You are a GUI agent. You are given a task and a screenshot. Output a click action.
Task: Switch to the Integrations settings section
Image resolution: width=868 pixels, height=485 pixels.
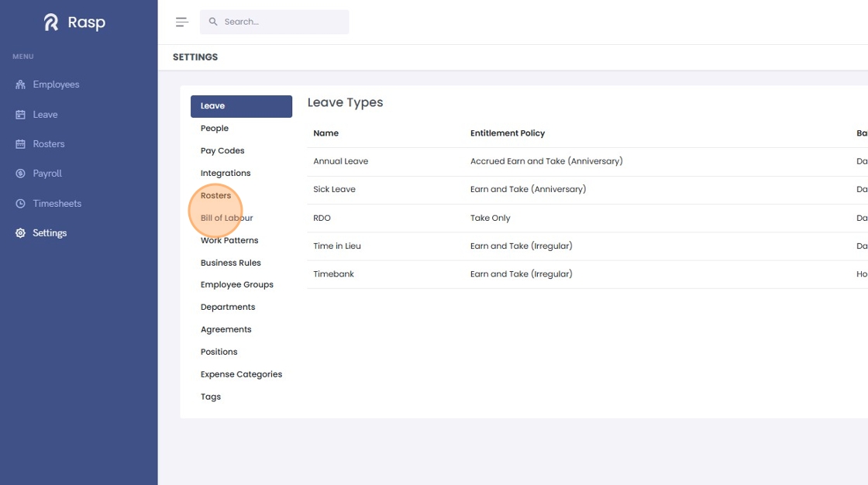(226, 173)
